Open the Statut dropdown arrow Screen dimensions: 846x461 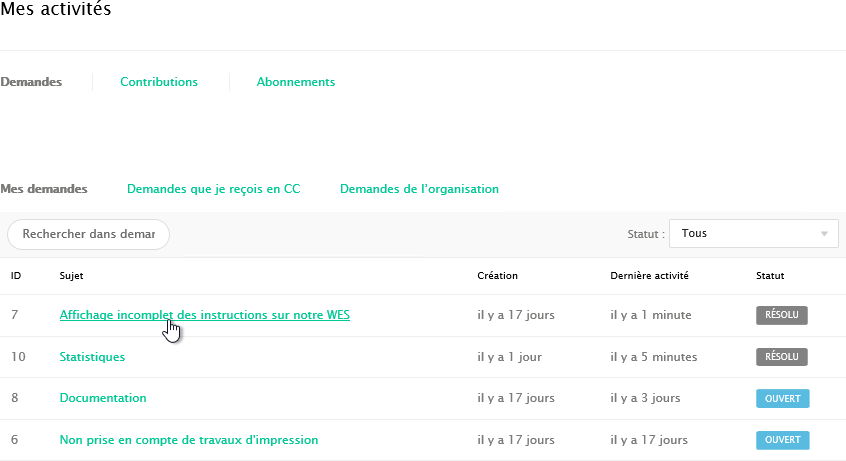824,234
